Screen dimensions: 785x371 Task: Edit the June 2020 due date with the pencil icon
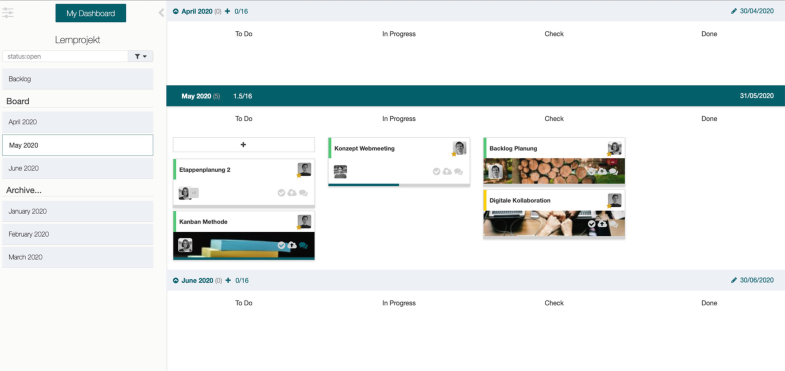tap(734, 280)
